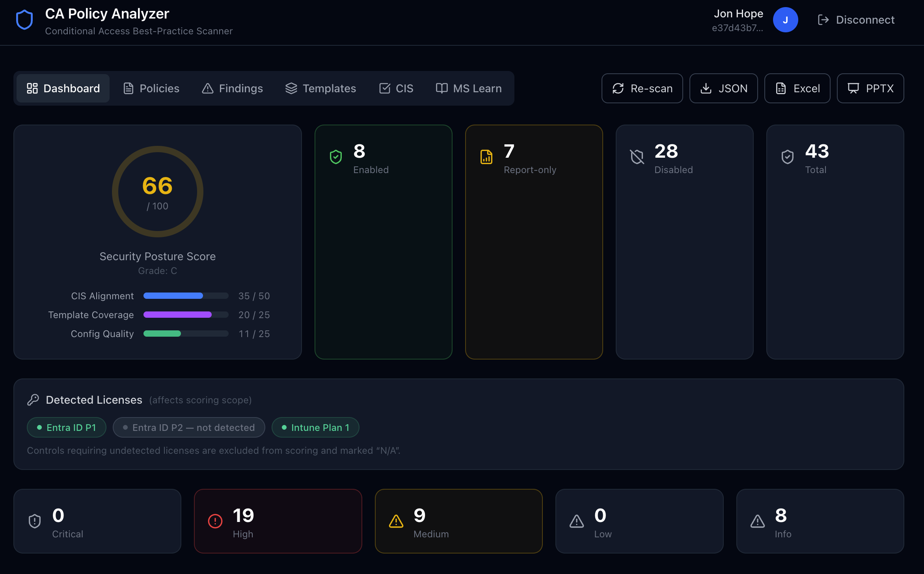This screenshot has height=574, width=924.
Task: Click the Low card warning triangle icon
Action: tap(577, 521)
